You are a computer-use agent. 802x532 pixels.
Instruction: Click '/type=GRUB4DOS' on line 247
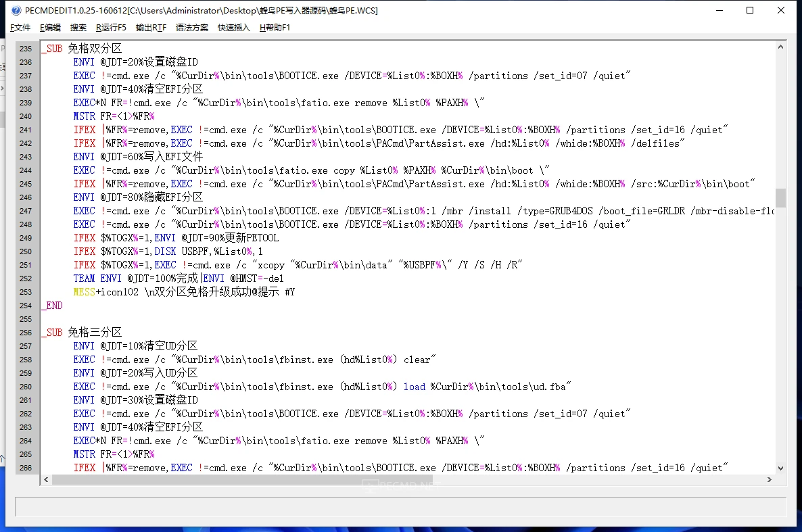pyautogui.click(x=555, y=211)
